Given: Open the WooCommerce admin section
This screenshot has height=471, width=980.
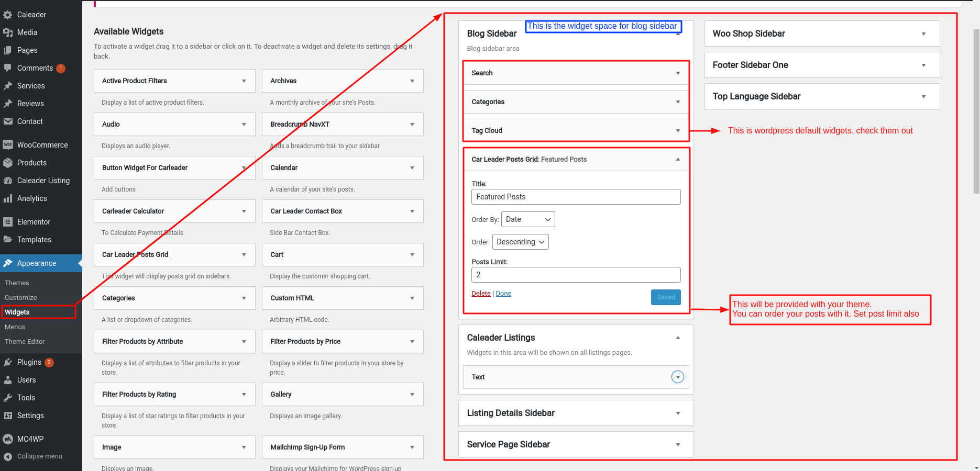Looking at the screenshot, I should (x=42, y=144).
